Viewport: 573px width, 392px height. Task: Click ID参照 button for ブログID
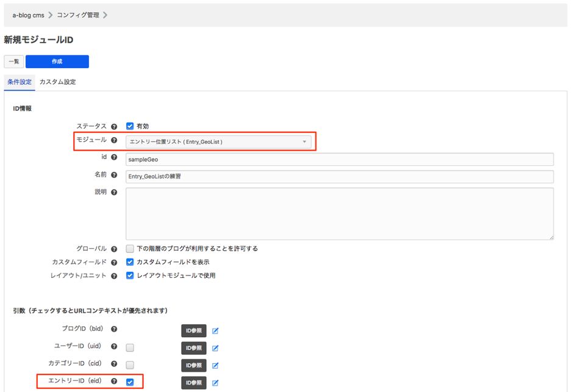[193, 331]
